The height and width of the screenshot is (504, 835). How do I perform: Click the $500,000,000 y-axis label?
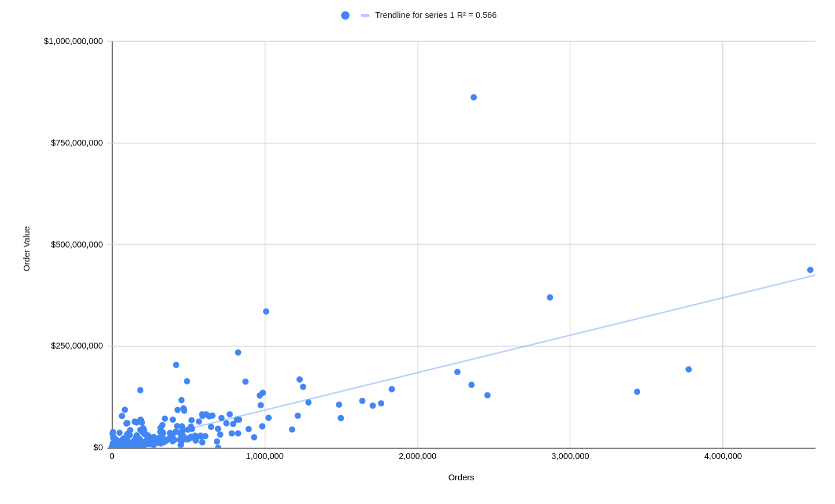77,244
